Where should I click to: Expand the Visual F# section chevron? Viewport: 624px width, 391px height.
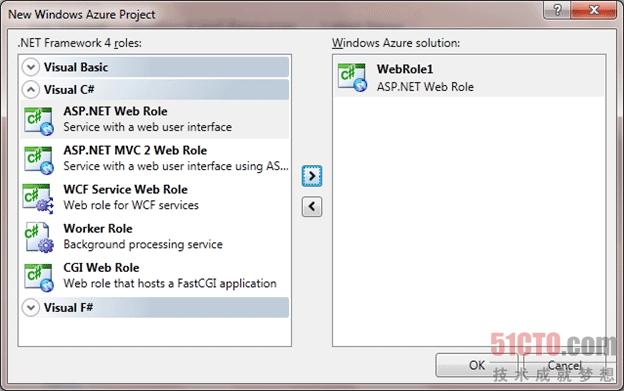pyautogui.click(x=31, y=307)
